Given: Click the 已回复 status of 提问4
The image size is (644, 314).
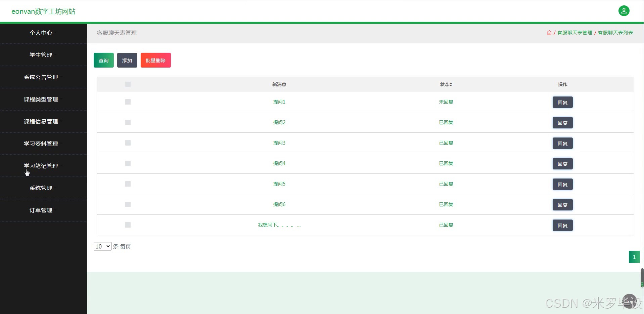Looking at the screenshot, I should (x=446, y=163).
